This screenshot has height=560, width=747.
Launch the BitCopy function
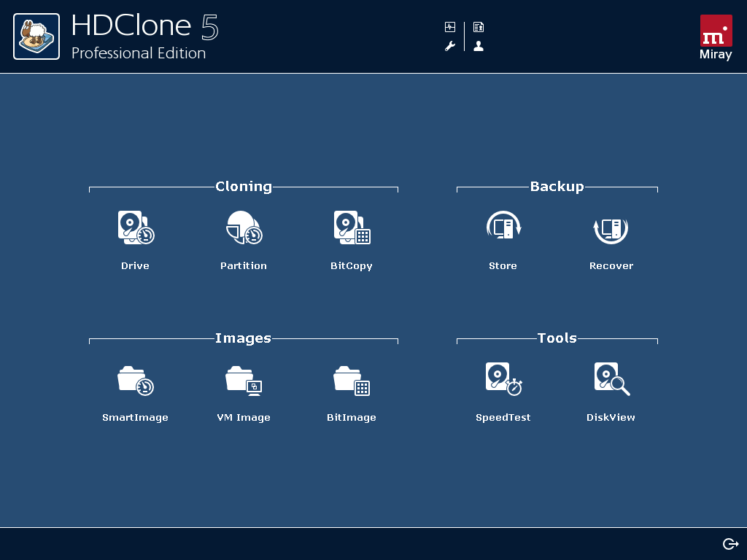(x=352, y=227)
